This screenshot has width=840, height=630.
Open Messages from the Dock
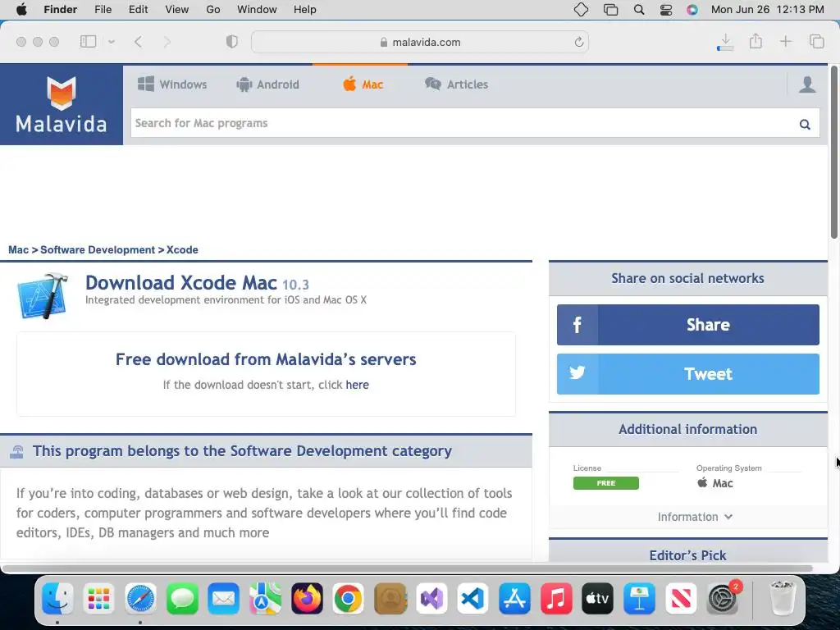(x=182, y=598)
